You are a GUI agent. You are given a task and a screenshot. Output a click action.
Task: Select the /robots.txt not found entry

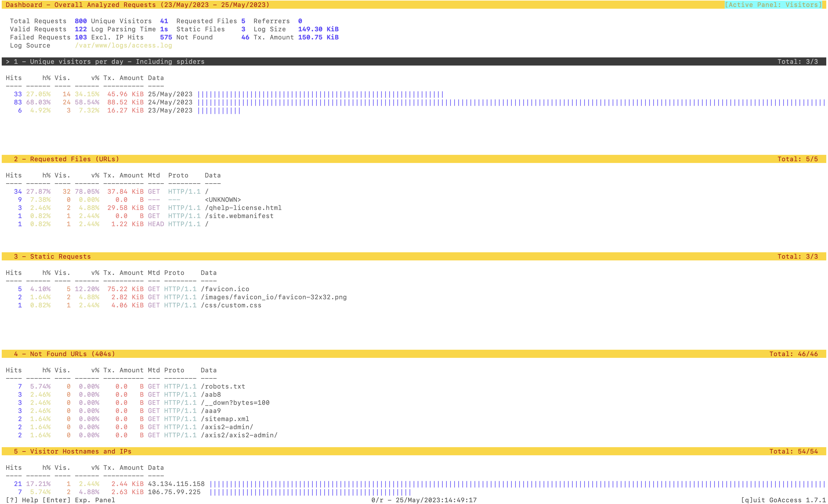[223, 386]
